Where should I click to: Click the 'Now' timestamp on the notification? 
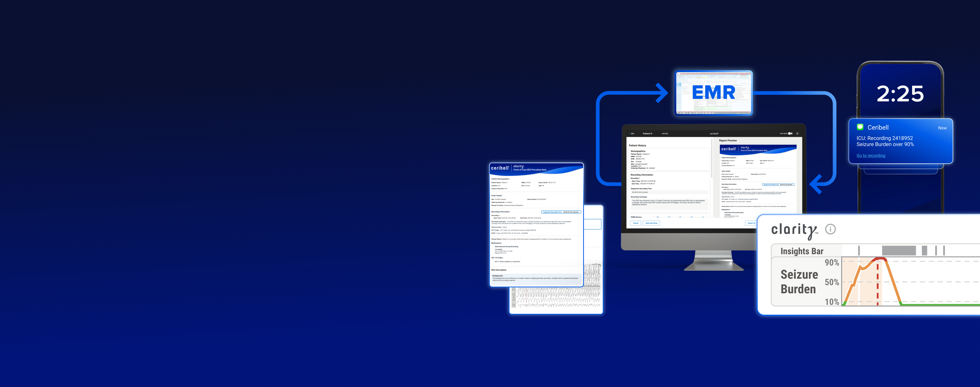[x=942, y=128]
